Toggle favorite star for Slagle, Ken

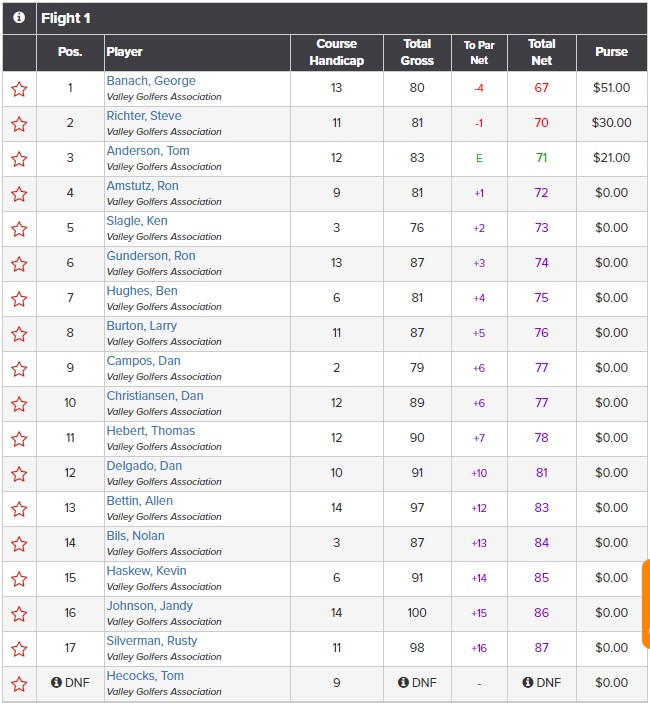tap(19, 229)
